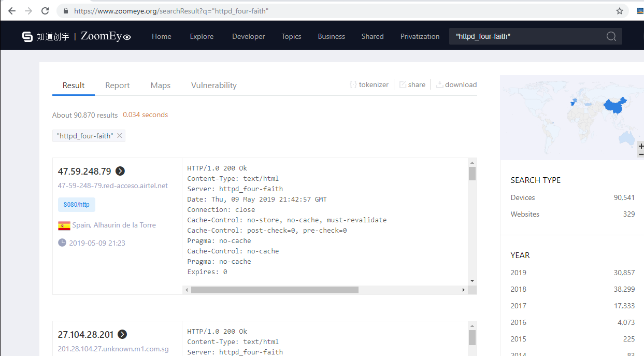The image size is (644, 356).
Task: Open hostname 201.28.104.27.unknown.m1.com.sg
Action: coord(113,349)
